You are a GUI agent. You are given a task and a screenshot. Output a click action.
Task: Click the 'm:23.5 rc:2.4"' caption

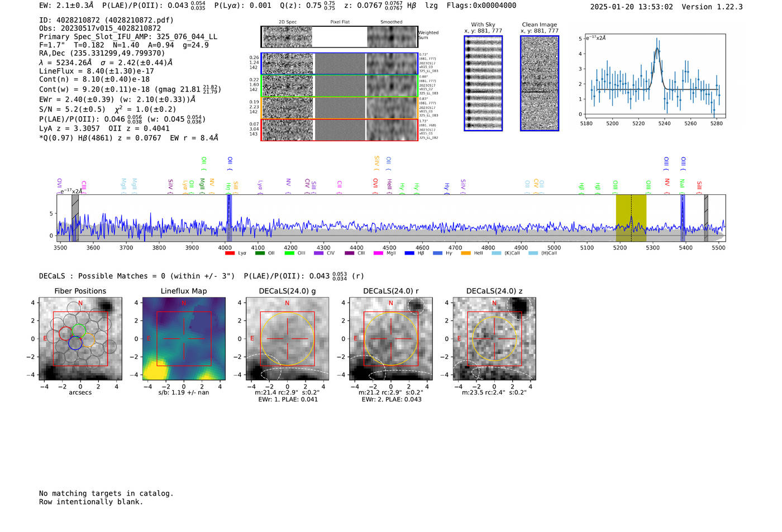point(484,392)
